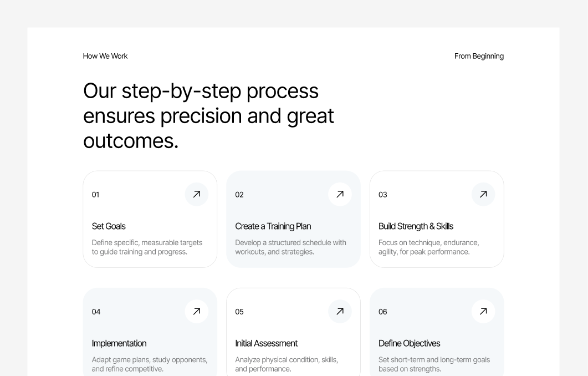Click the arrow icon on Define Objectives

coord(483,311)
